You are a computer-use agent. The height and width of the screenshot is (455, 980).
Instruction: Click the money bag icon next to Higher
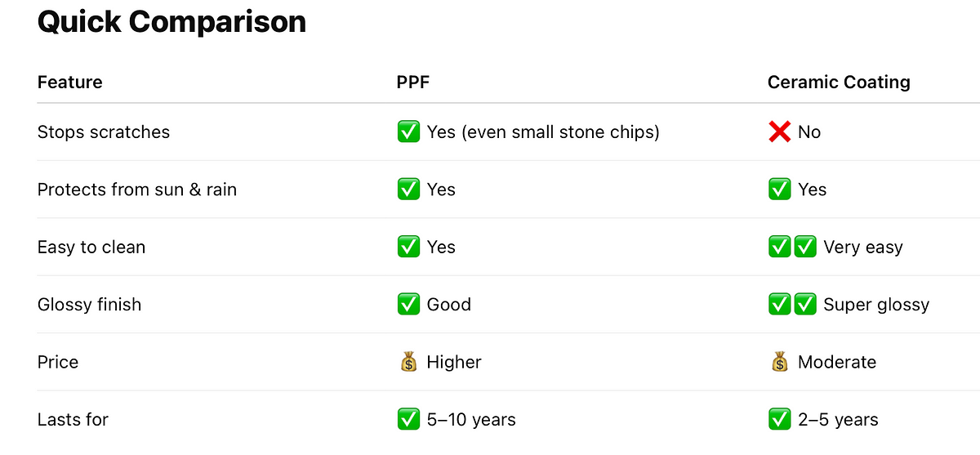(x=409, y=361)
